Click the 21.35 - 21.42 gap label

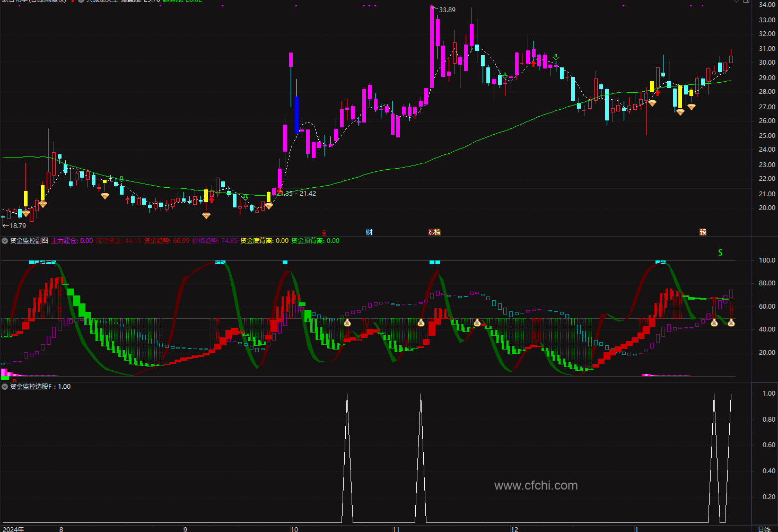(298, 194)
